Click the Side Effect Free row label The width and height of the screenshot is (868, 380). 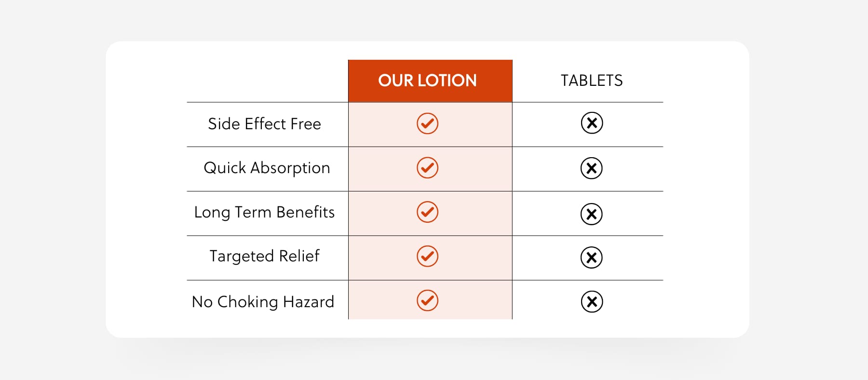[264, 124]
